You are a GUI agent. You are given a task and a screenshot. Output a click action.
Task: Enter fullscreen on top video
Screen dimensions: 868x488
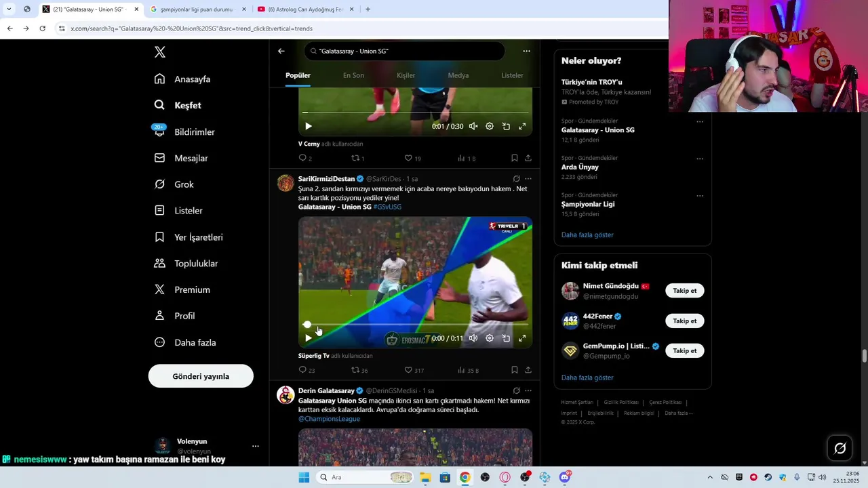522,126
